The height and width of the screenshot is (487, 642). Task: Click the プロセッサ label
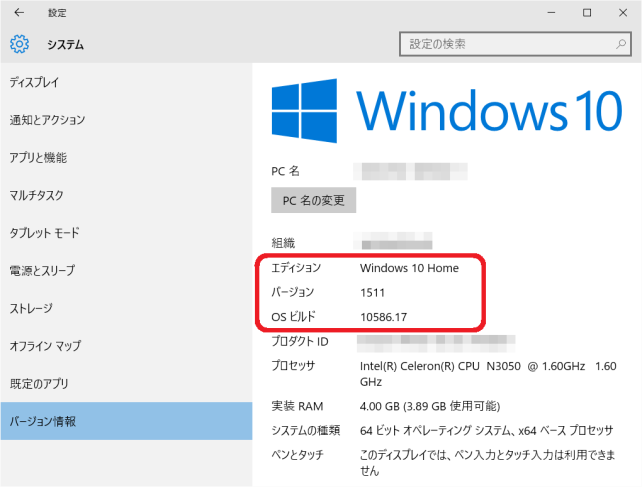293,365
